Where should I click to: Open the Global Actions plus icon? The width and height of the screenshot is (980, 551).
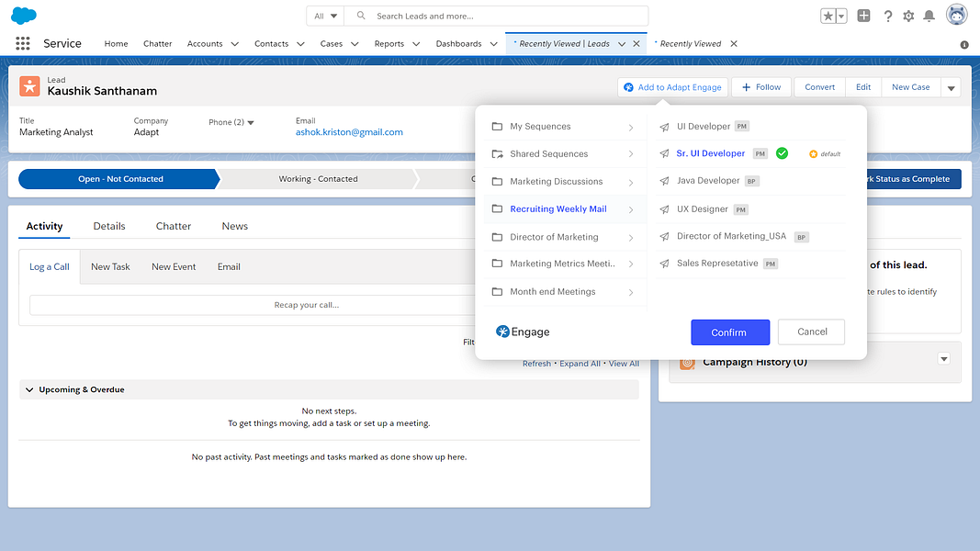863,16
